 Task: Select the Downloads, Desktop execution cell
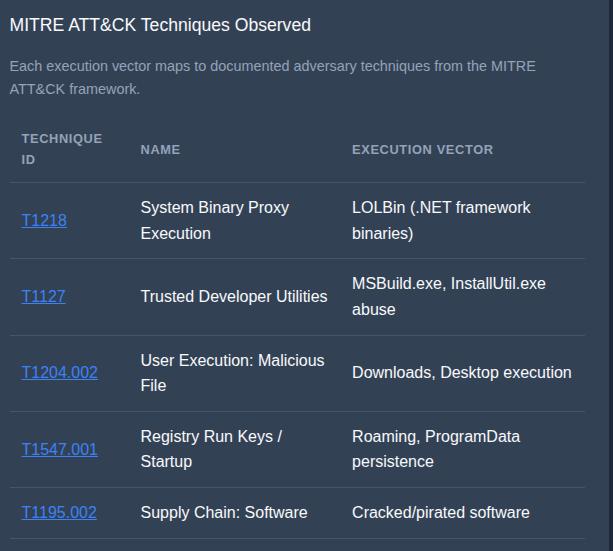coord(462,373)
